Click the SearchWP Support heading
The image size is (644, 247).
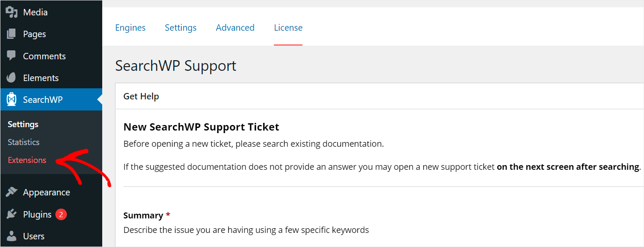[x=175, y=66]
